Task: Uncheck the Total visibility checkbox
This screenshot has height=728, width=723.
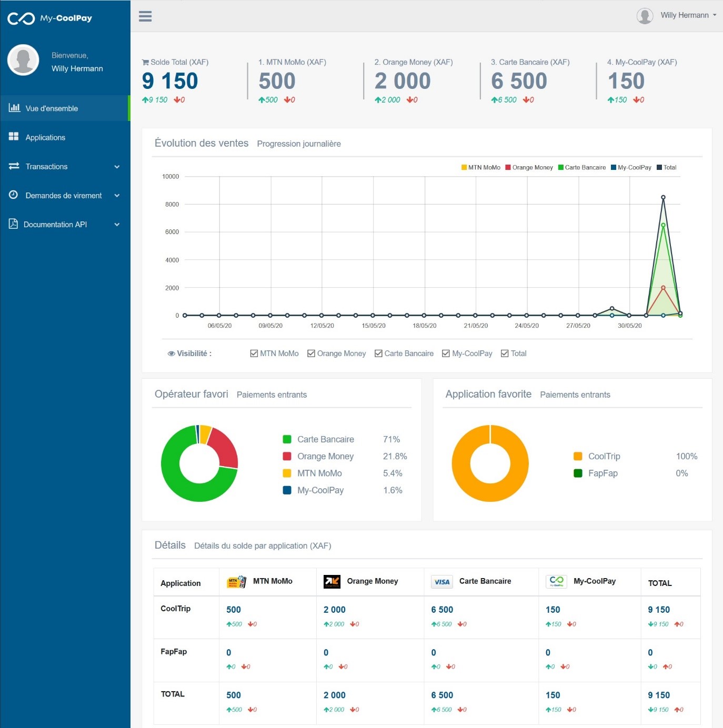Action: point(505,353)
